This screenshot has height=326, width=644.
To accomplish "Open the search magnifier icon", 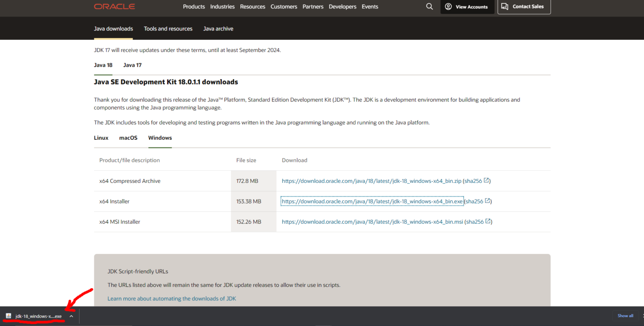I will (429, 7).
